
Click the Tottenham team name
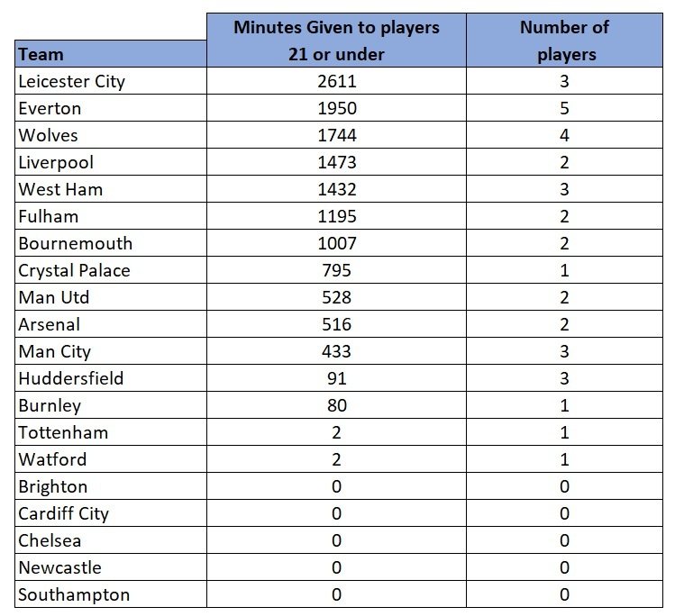click(62, 432)
